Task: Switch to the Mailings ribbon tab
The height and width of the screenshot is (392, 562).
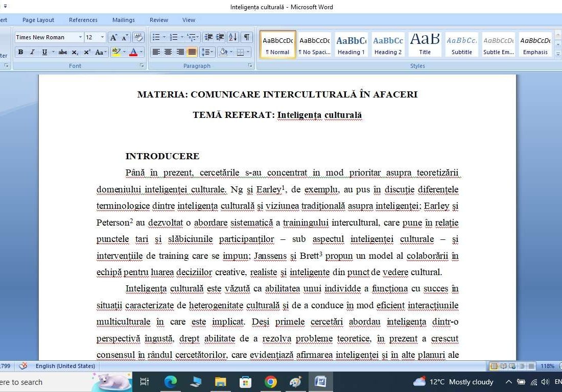Action: coord(123,20)
